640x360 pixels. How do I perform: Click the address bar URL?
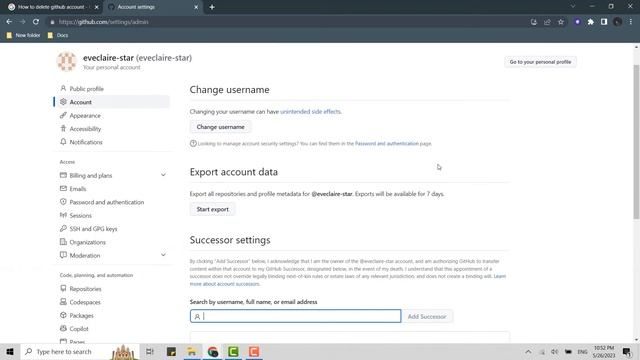pyautogui.click(x=104, y=22)
